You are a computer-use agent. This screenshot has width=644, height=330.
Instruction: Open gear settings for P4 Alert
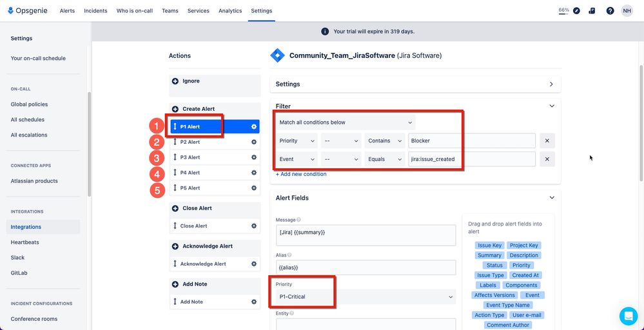point(254,173)
